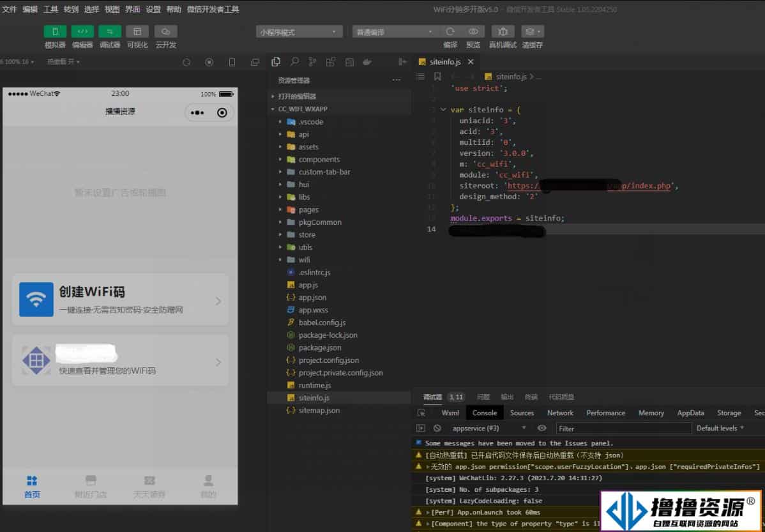Close the siteinfo.js editor tab
This screenshot has width=765, height=532.
[471, 62]
